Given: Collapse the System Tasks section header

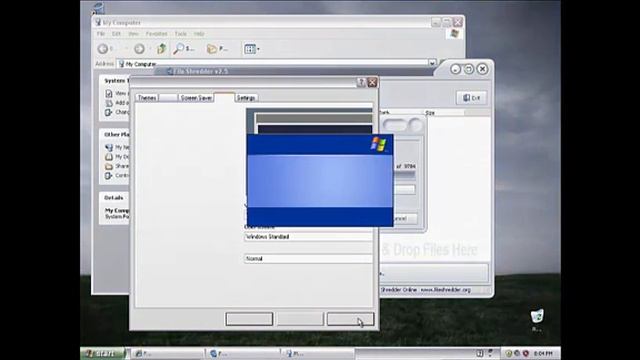Looking at the screenshot, I should click(x=115, y=81).
